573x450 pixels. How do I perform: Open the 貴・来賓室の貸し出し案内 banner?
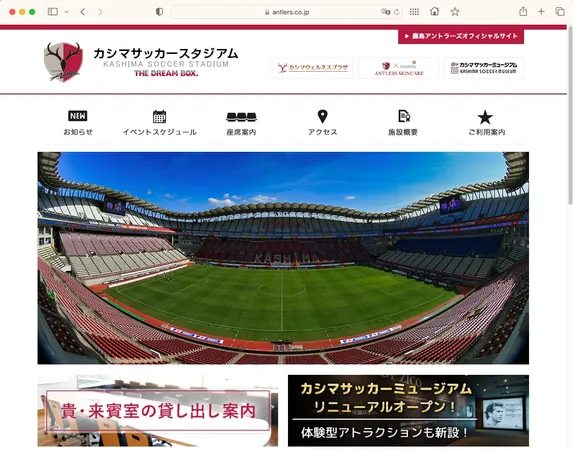click(x=158, y=411)
